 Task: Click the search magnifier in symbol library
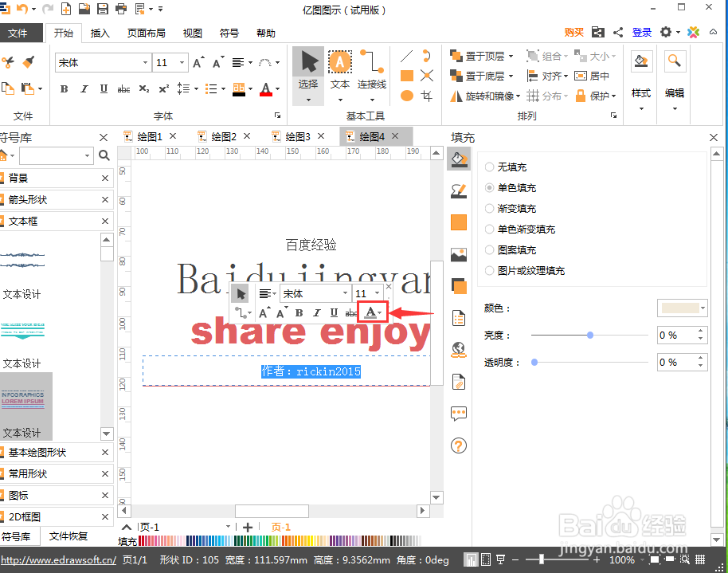tap(104, 155)
